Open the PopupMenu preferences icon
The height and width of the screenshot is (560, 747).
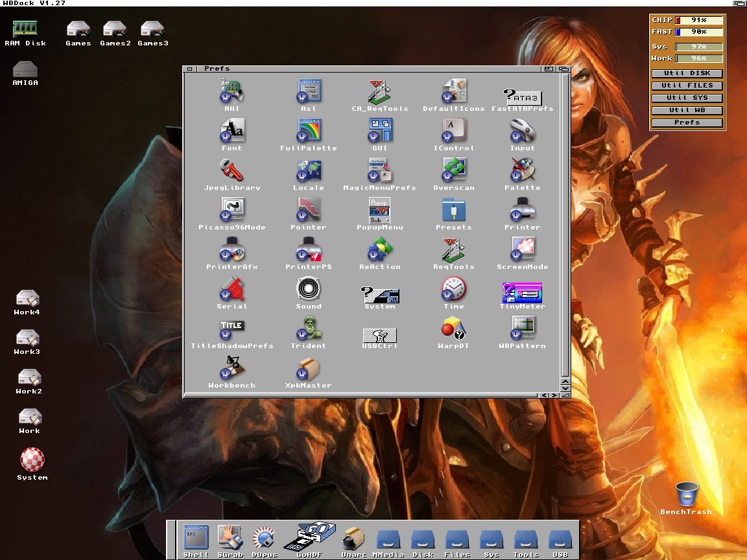[x=380, y=211]
